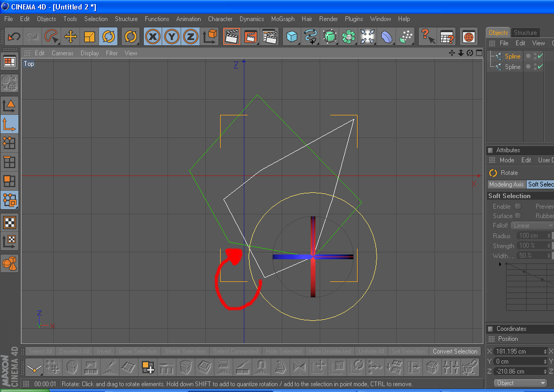Viewport: 554px width, 392px height.
Task: Open the globe browser icon
Action: point(469,36)
